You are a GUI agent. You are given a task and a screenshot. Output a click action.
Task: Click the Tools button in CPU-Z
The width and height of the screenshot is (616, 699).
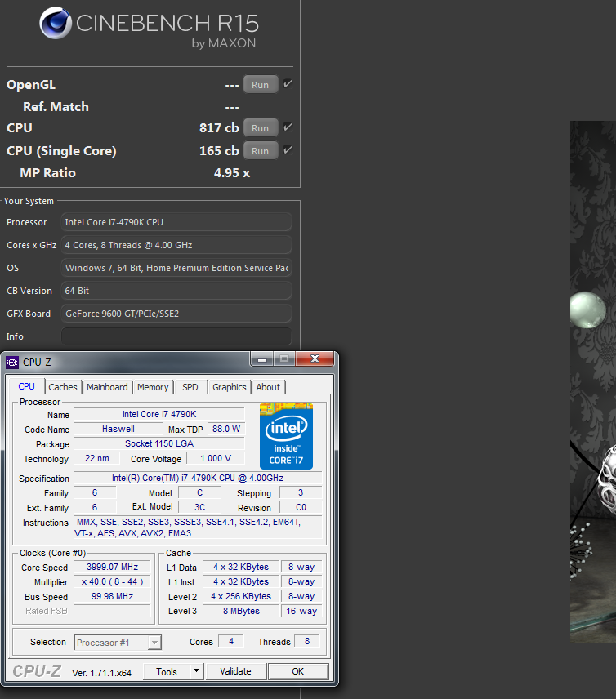tap(167, 671)
